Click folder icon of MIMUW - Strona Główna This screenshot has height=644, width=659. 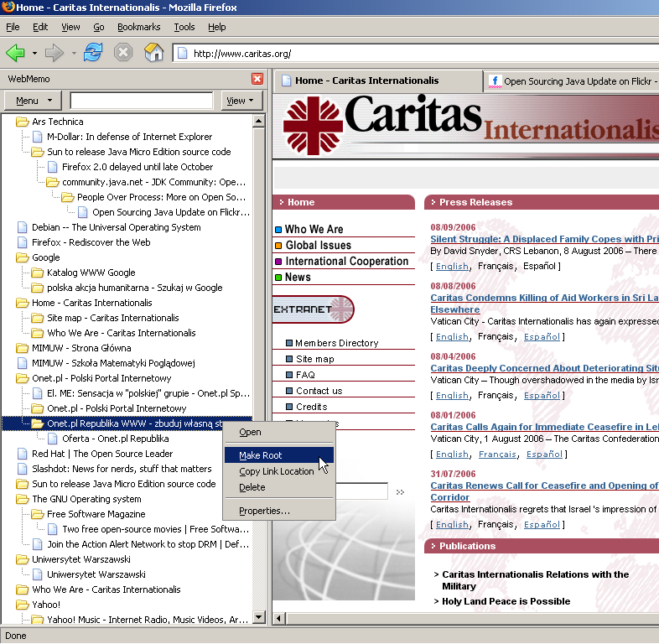coord(22,348)
